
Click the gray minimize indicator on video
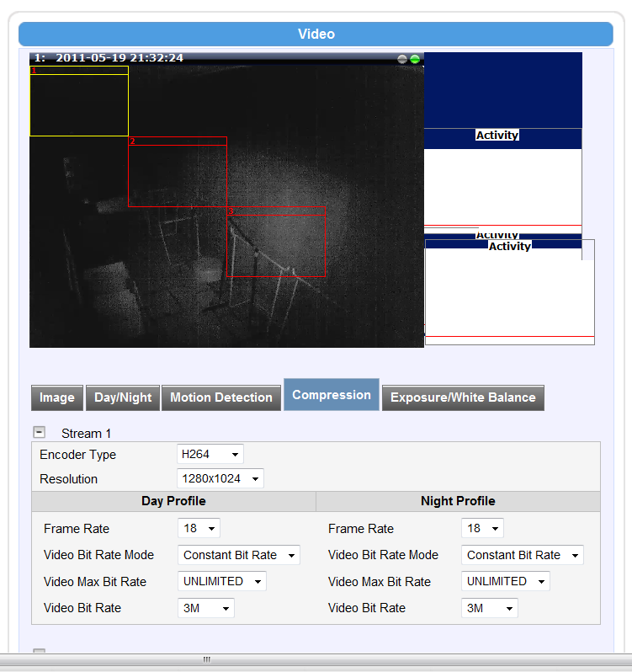point(402,59)
